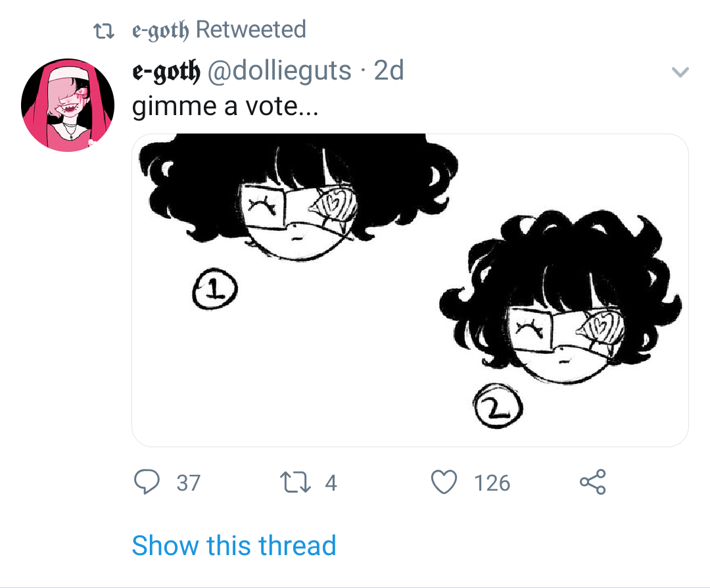Viewport: 710px width, 588px height.
Task: Open the "e-goth Retweeted" label
Action: tap(219, 30)
